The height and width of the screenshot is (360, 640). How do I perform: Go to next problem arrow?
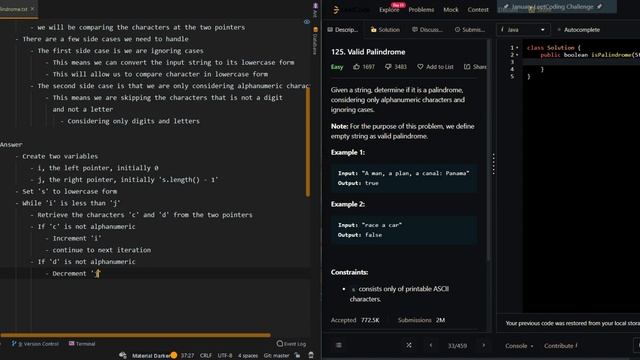coord(484,345)
